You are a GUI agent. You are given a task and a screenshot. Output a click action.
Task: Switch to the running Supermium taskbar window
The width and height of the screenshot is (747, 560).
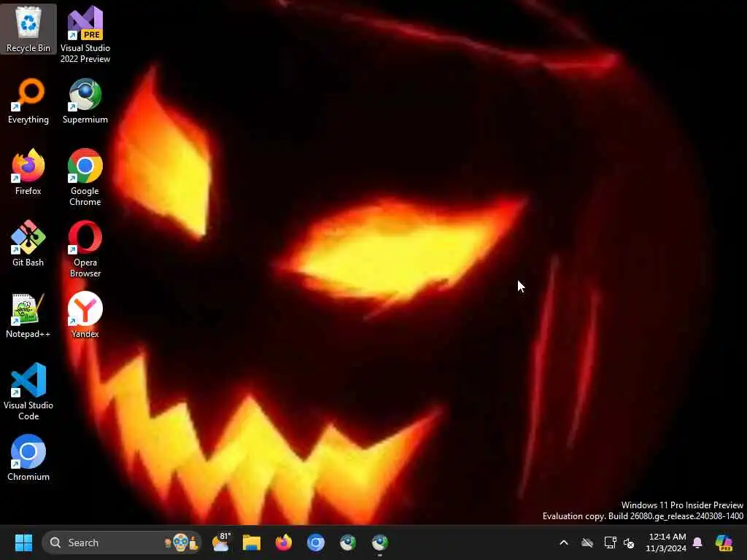point(379,542)
